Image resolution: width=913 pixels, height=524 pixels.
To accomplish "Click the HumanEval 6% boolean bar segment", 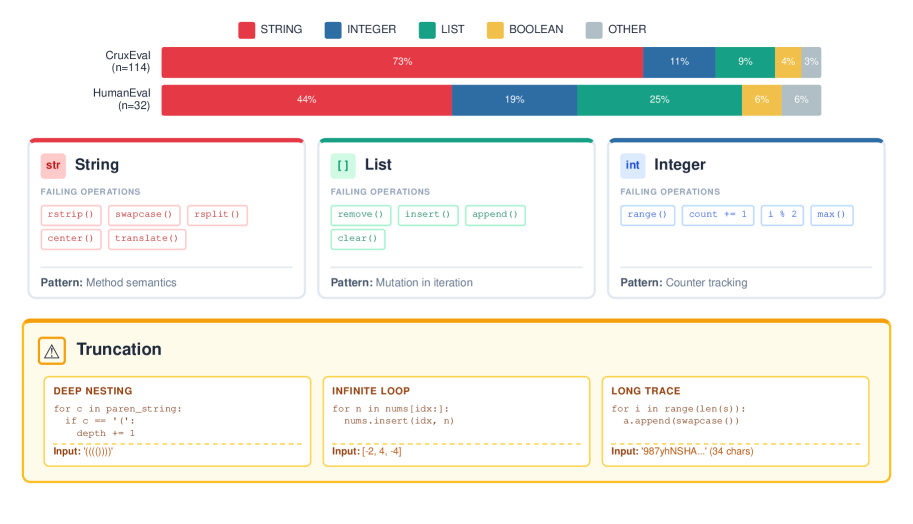I will tap(762, 100).
